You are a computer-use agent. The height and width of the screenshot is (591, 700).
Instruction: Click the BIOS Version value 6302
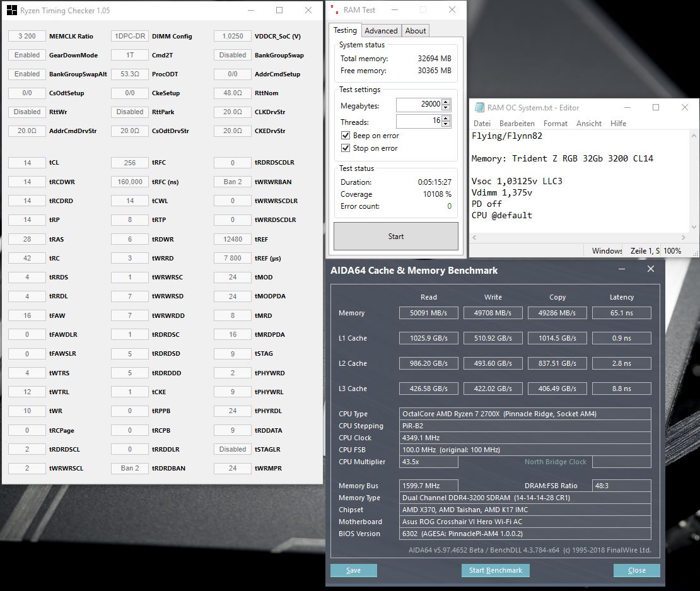[x=525, y=534]
